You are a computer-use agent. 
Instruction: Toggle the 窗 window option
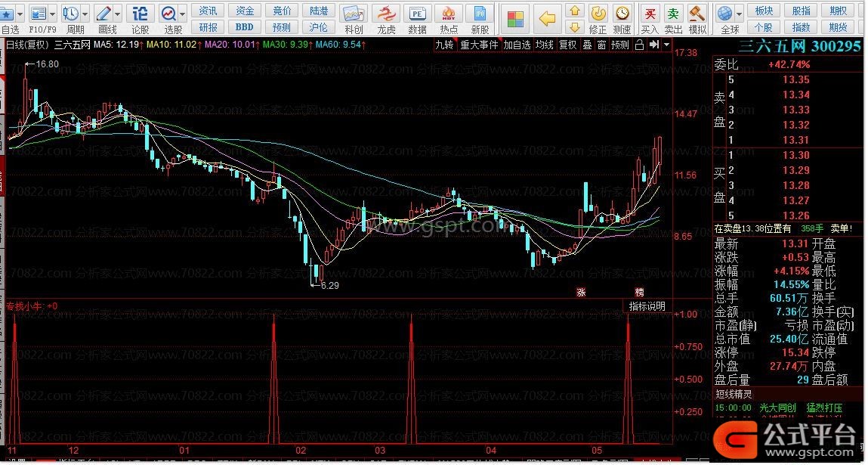602,45
